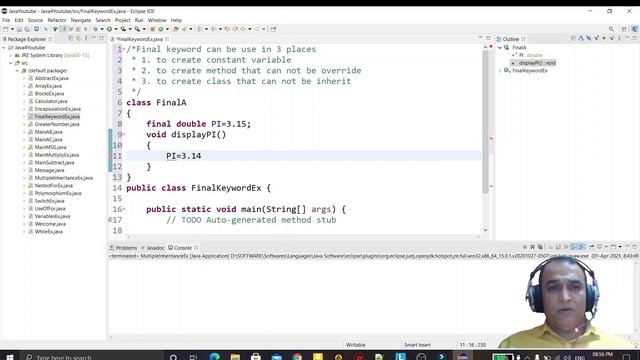The width and height of the screenshot is (640, 360).
Task: Toggle Hide Non-Public Members in Outline toolbar
Action: tap(604, 38)
